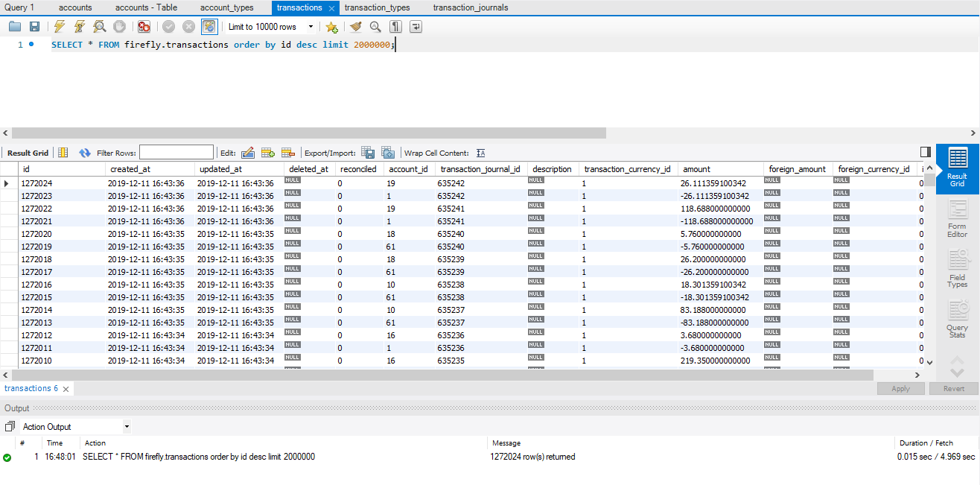Viewport: 980px width, 485px height.
Task: Switch to the accounts tab
Action: point(75,7)
